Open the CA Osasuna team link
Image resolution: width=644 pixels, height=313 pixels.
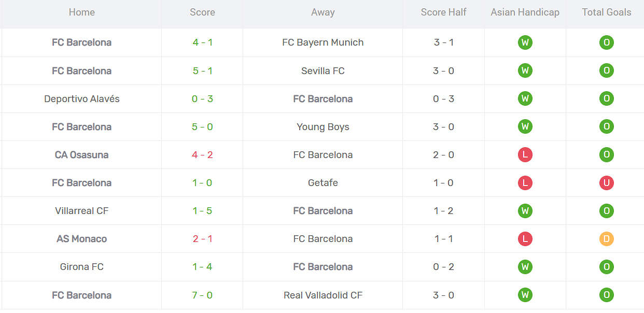point(82,154)
